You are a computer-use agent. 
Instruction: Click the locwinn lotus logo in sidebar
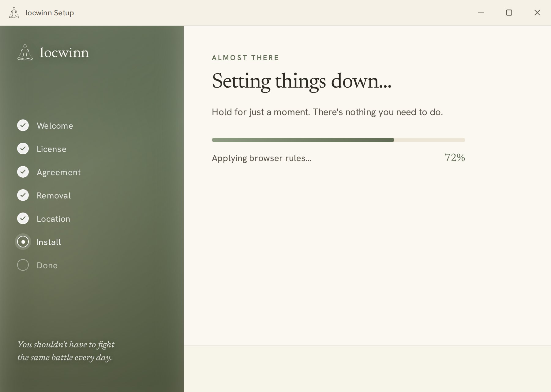(25, 52)
